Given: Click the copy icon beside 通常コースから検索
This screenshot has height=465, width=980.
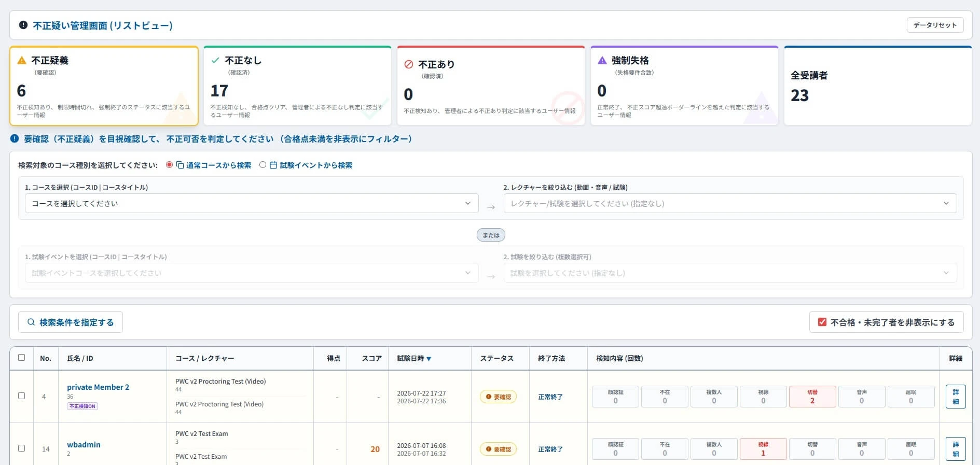Looking at the screenshot, I should pyautogui.click(x=180, y=165).
